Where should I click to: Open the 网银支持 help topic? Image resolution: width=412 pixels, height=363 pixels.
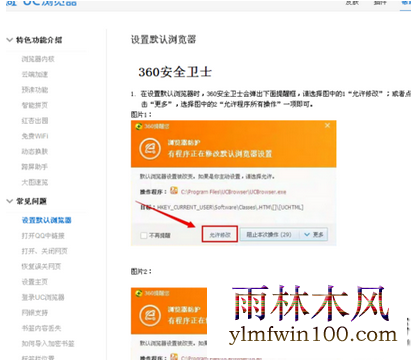pyautogui.click(x=35, y=313)
